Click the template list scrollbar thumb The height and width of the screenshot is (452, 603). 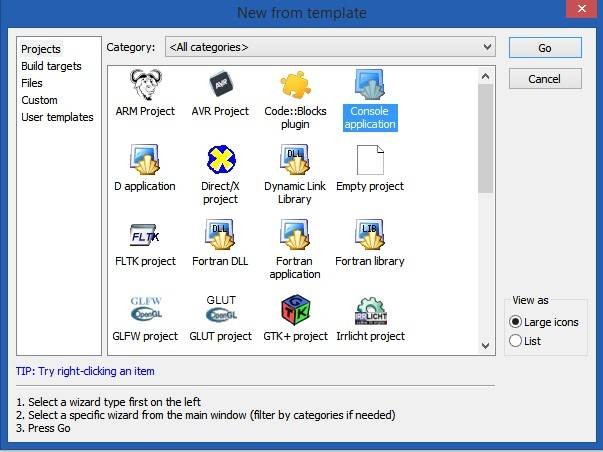[486, 138]
